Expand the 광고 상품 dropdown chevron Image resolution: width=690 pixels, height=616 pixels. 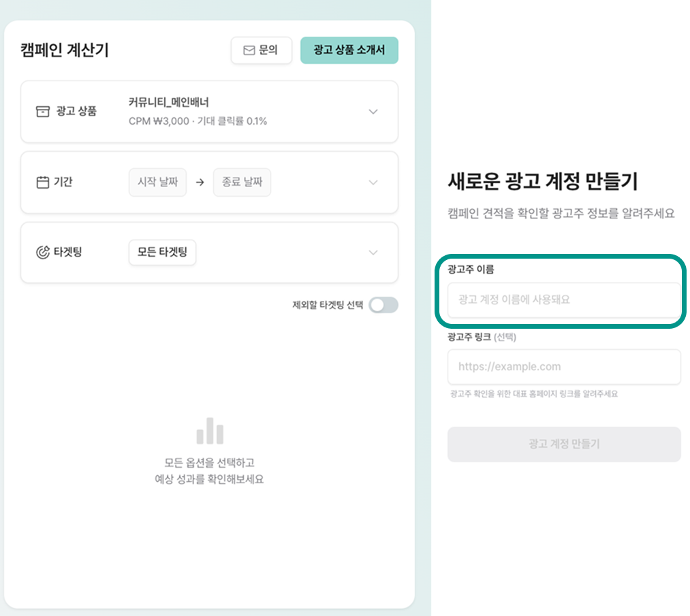coord(373,112)
